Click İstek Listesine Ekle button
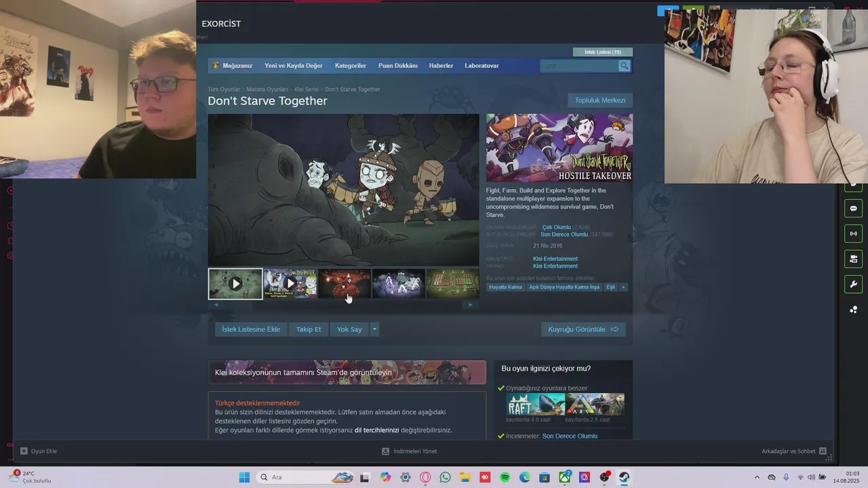This screenshot has height=488, width=868. pyautogui.click(x=251, y=329)
